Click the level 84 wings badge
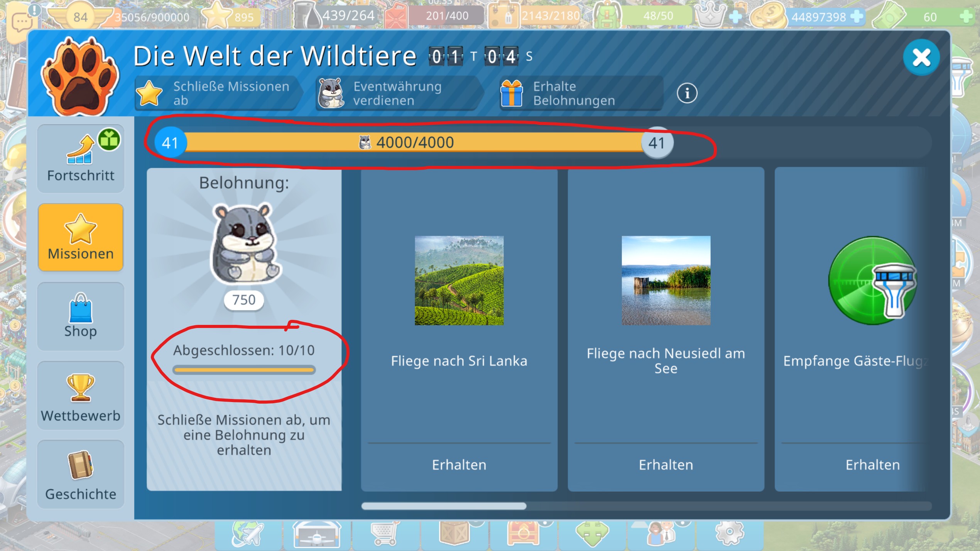980x551 pixels. (x=80, y=17)
